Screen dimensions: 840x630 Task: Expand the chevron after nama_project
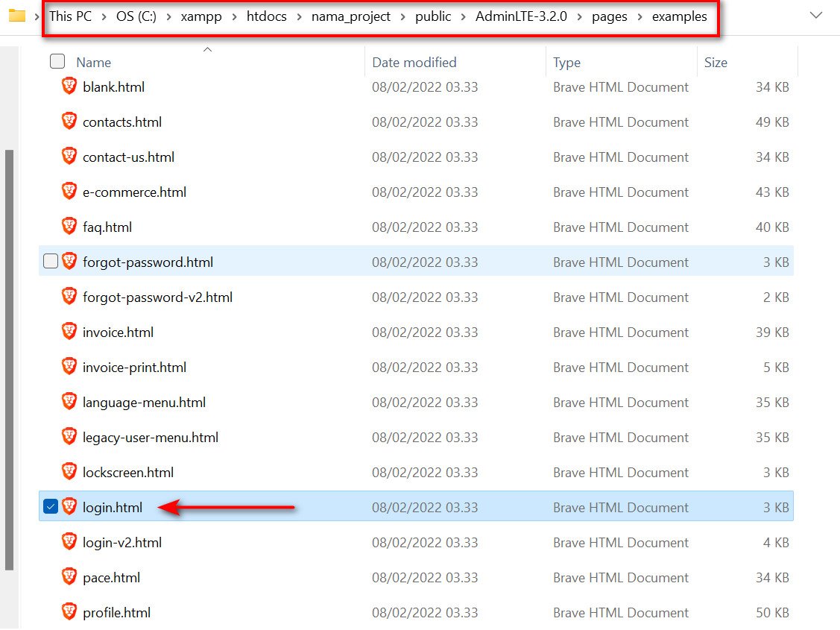coord(402,16)
